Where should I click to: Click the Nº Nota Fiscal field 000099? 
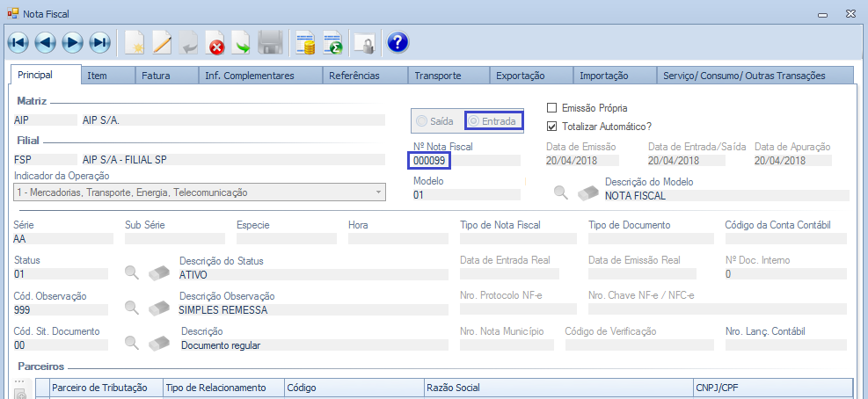coord(466,161)
